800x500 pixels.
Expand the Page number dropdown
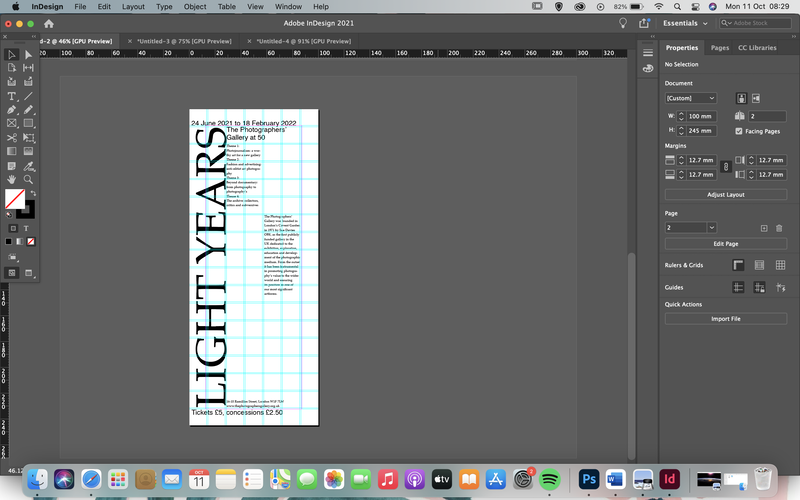tap(712, 228)
